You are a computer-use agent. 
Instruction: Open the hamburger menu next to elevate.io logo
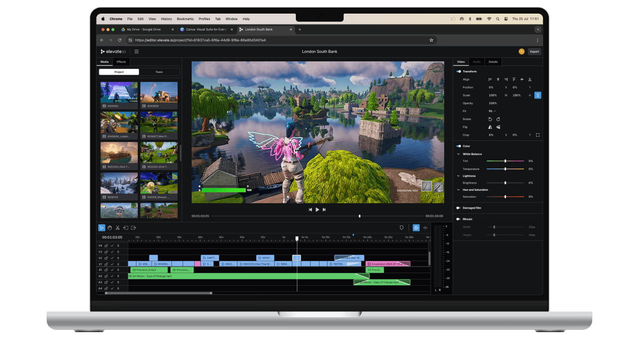(x=136, y=51)
